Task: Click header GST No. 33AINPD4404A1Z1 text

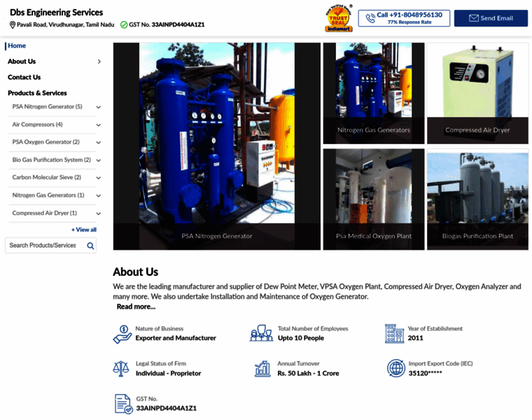Action: [x=167, y=24]
